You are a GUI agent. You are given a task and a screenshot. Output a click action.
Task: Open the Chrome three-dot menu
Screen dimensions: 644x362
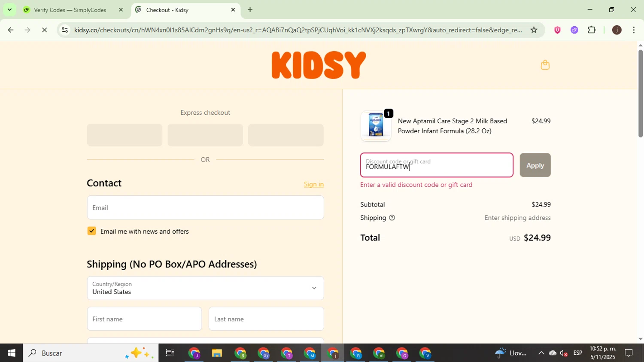634,30
